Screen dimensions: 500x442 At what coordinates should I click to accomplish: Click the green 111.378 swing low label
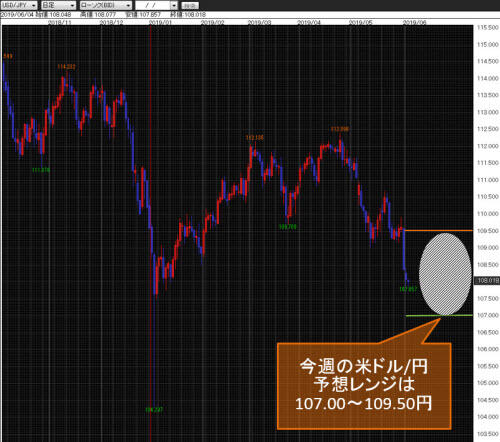click(x=41, y=170)
